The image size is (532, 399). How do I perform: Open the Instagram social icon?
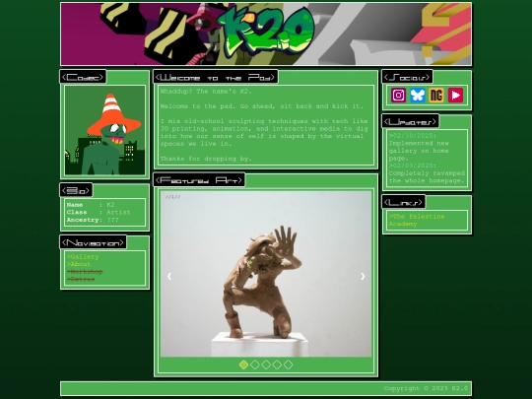tap(398, 96)
